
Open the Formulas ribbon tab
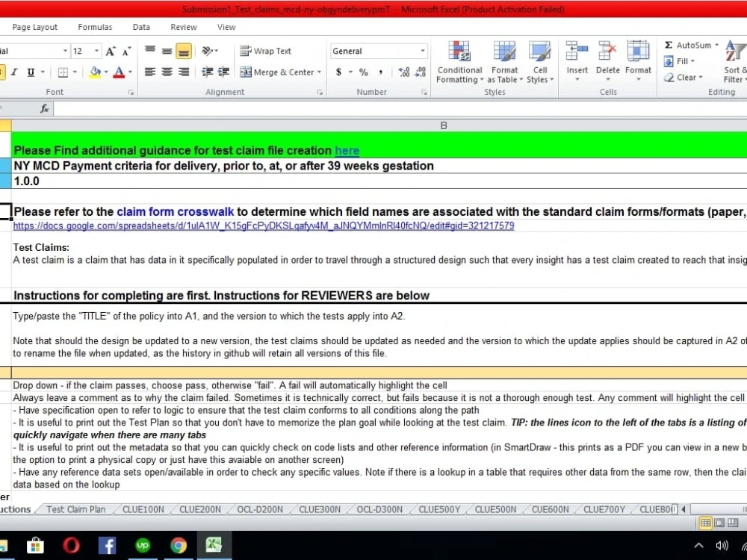pyautogui.click(x=95, y=27)
